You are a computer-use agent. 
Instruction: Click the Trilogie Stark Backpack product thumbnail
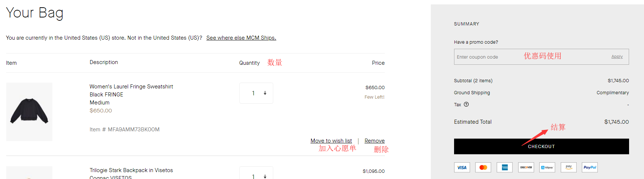coord(29,173)
